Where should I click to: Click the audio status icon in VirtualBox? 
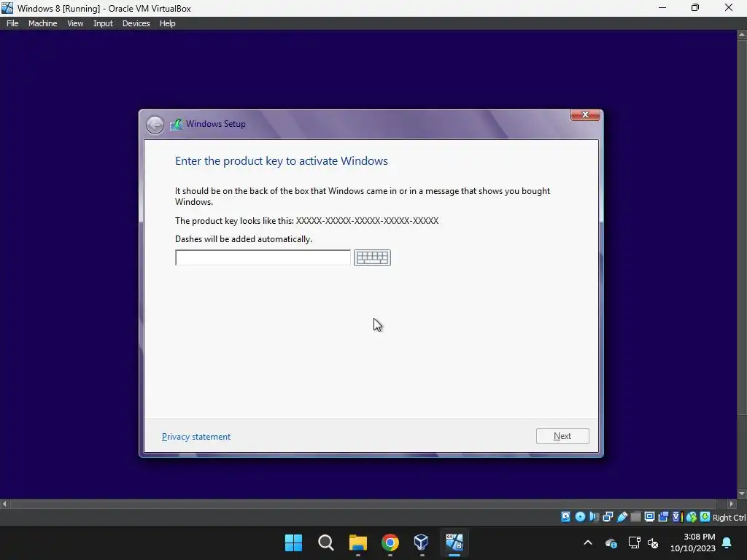click(x=595, y=517)
